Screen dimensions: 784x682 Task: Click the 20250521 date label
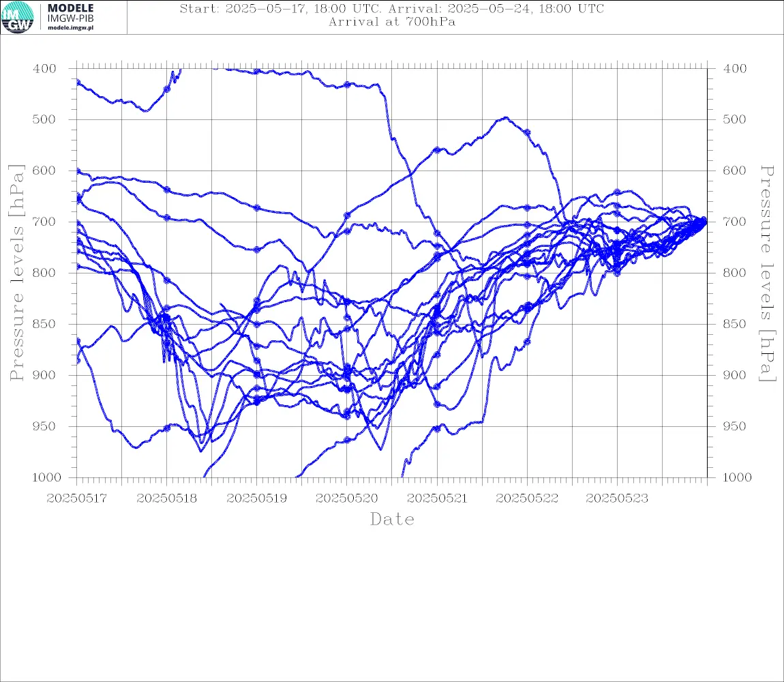click(x=437, y=499)
